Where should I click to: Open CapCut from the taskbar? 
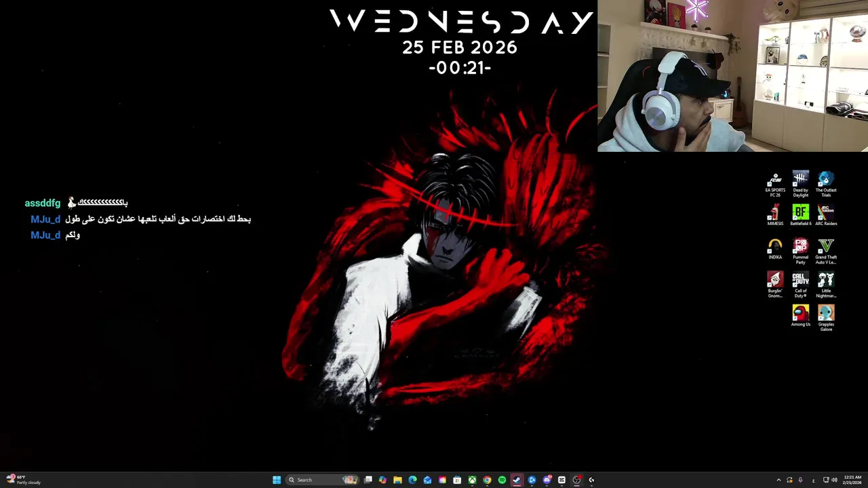click(x=561, y=480)
